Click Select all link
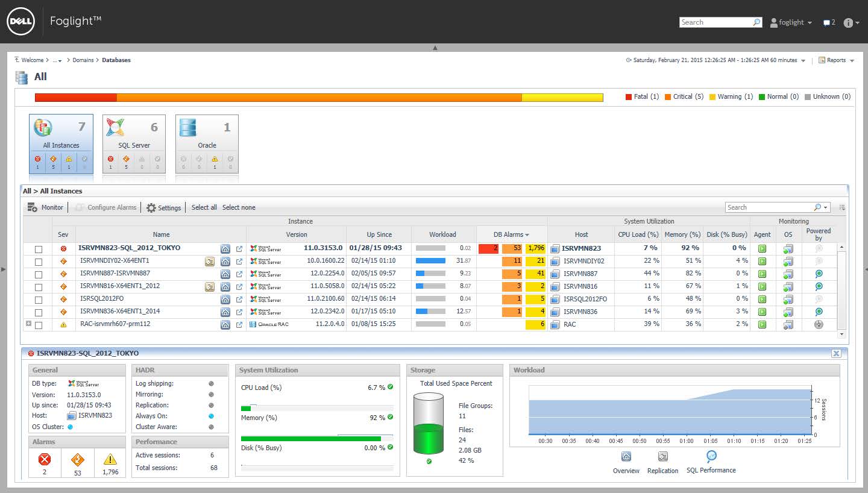868x493 pixels. (204, 207)
